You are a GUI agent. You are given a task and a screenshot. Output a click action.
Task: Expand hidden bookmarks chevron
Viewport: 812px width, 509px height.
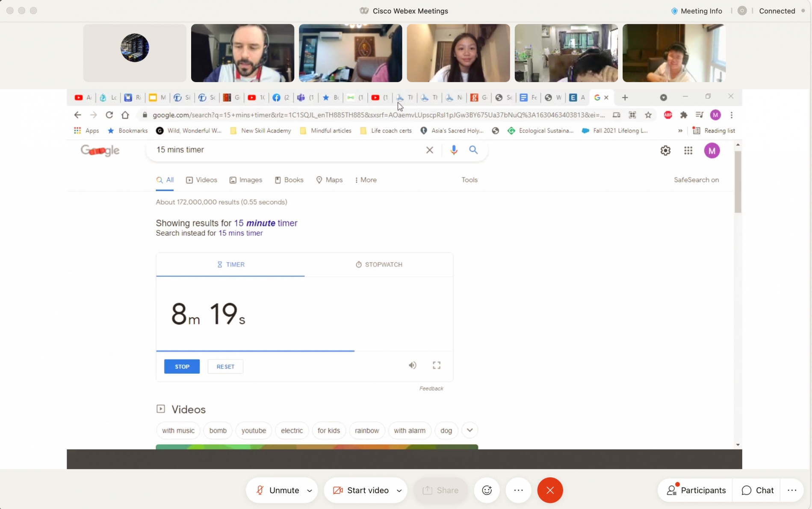coord(680,130)
